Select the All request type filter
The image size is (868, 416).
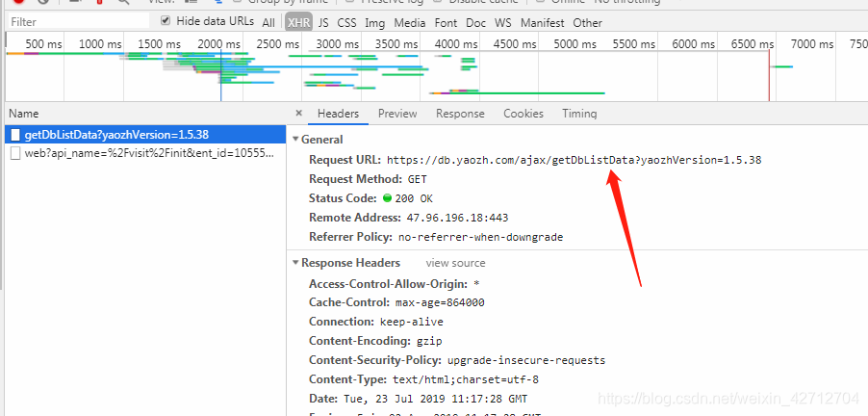click(268, 23)
